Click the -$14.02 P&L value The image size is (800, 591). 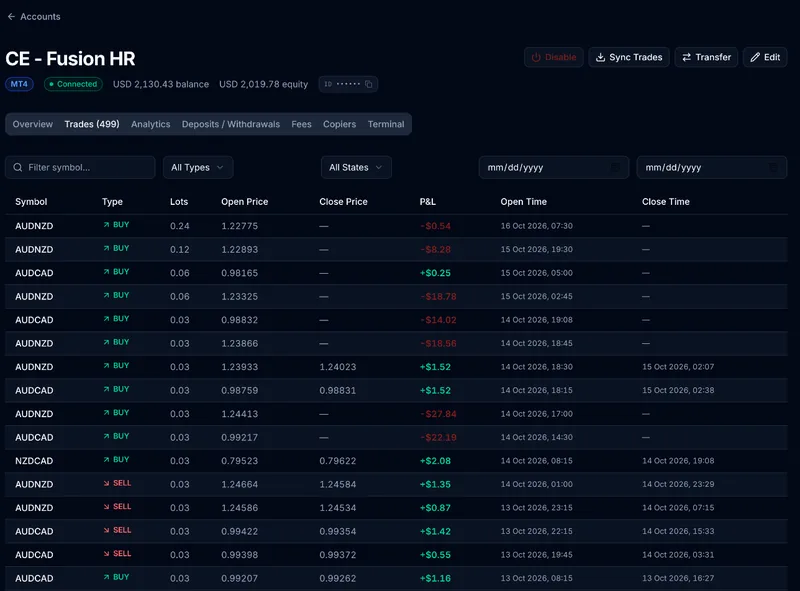[x=438, y=320]
